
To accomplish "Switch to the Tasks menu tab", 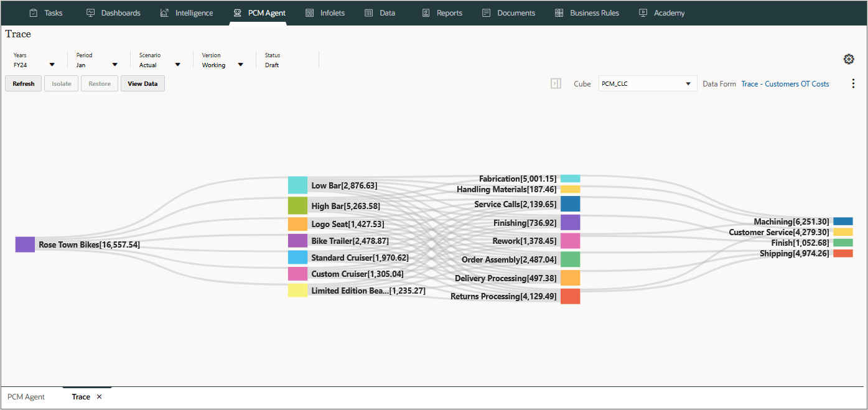I will click(x=45, y=12).
